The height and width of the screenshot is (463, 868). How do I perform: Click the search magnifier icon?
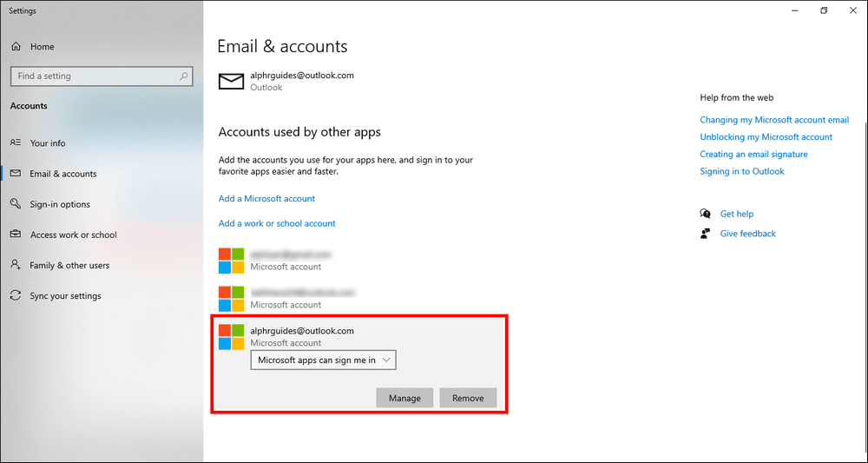[183, 76]
